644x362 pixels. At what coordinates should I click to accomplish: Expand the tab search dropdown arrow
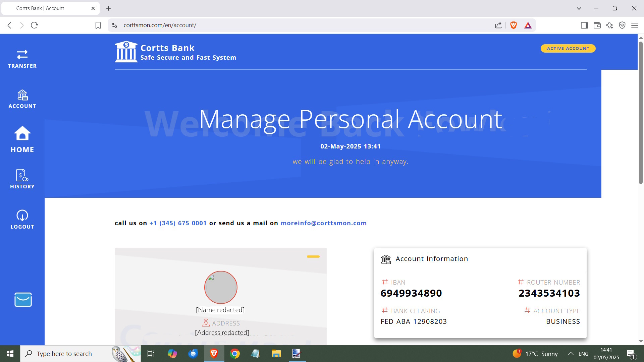tap(579, 8)
